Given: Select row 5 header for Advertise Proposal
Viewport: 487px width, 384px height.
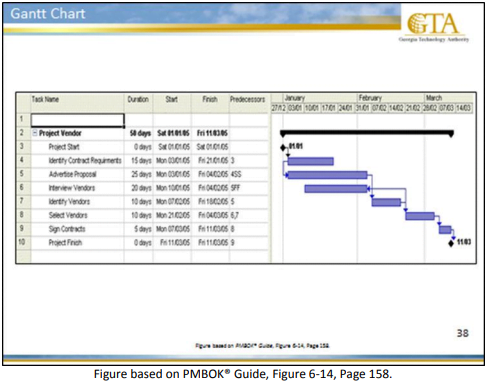Looking at the screenshot, I should [x=23, y=174].
